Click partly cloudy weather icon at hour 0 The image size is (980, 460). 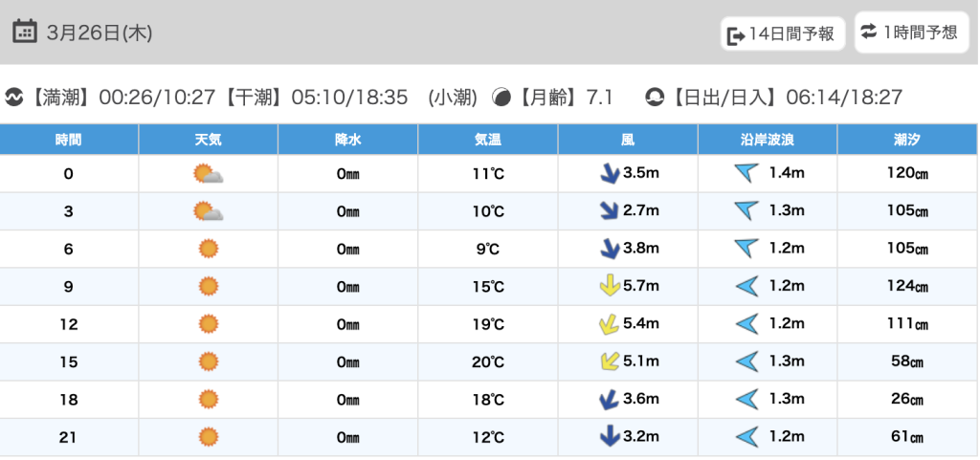coord(208,174)
